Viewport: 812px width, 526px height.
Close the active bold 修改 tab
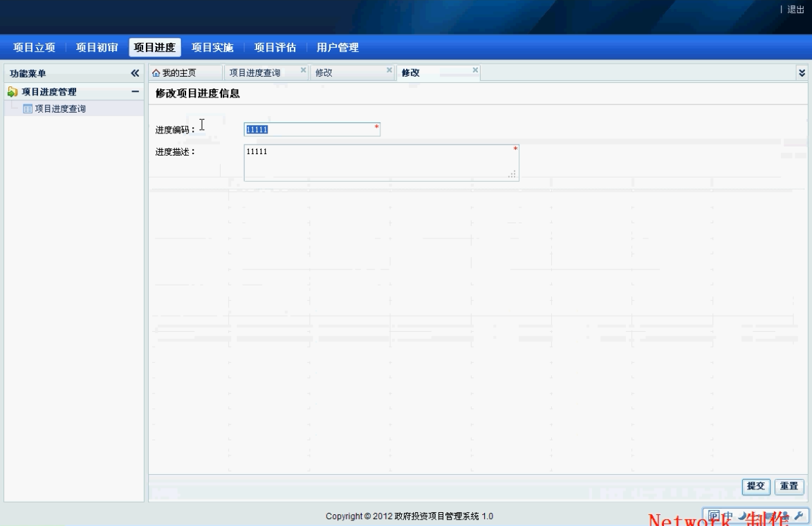(475, 70)
